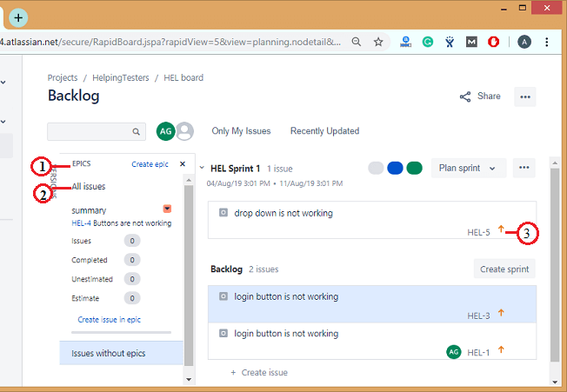Click the zoom magnifier icon in address bar
The width and height of the screenshot is (567, 392).
tap(357, 42)
